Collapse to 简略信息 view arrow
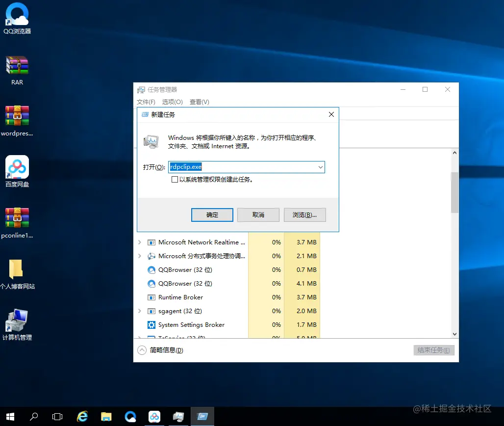 142,350
